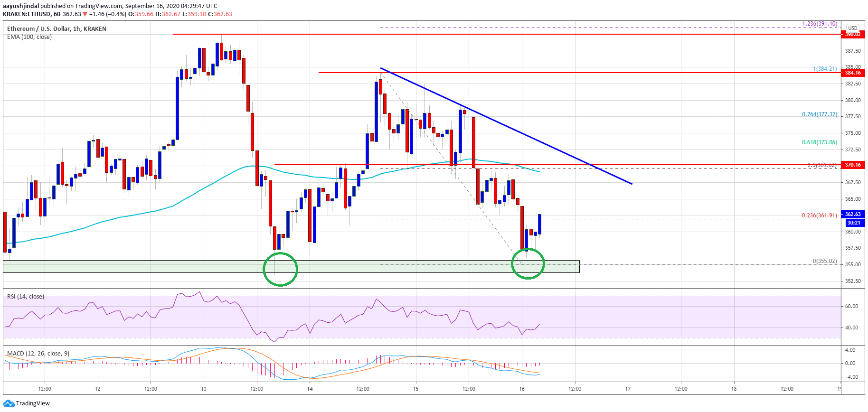Click the date label 15 on time axis
This screenshot has height=412, width=868.
point(416,389)
